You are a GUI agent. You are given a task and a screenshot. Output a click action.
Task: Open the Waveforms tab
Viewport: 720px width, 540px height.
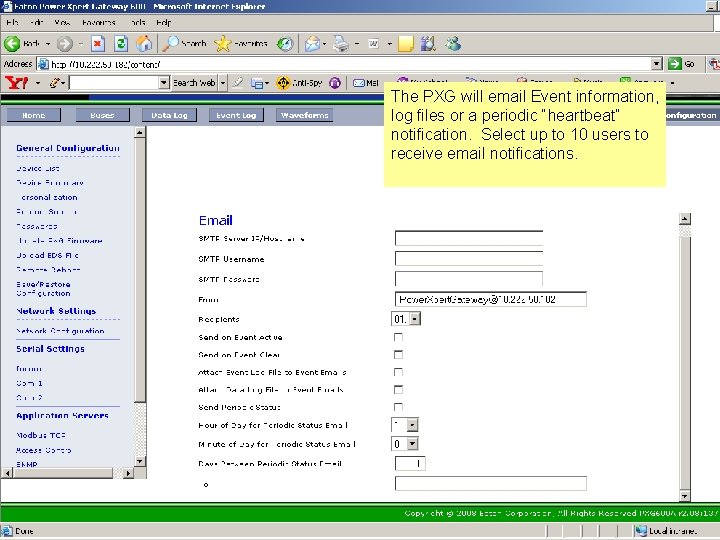(304, 115)
